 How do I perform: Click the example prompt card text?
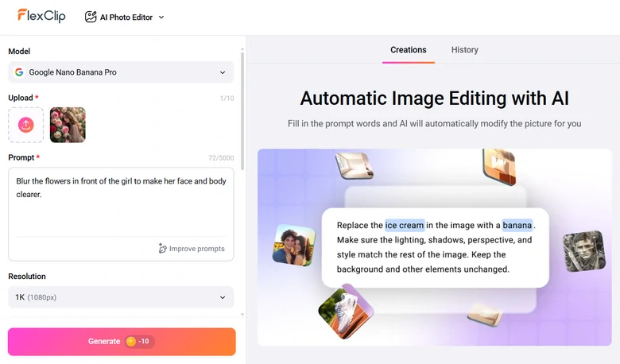[435, 247]
